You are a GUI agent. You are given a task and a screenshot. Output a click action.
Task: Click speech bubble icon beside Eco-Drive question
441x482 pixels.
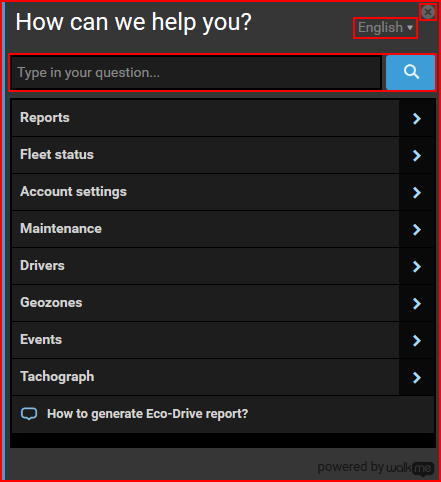point(29,414)
